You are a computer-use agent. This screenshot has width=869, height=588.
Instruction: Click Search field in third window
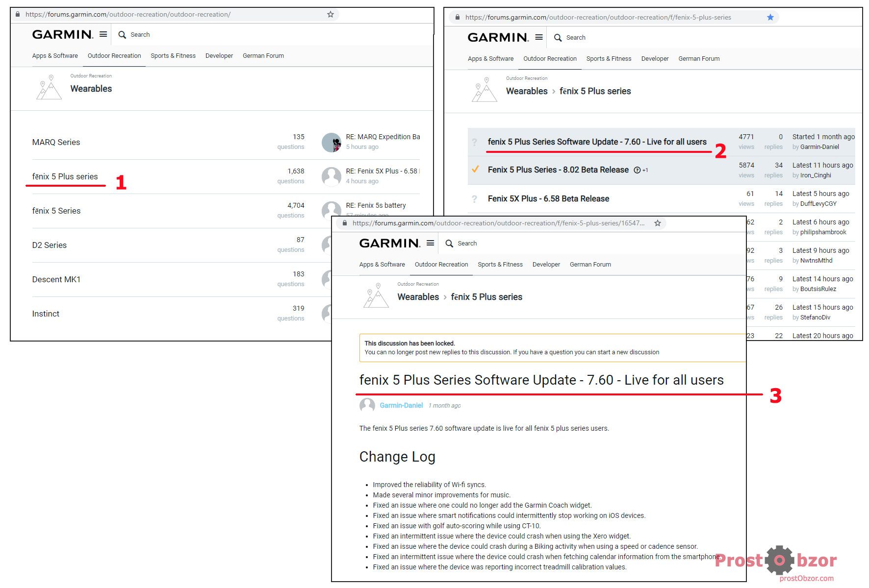coord(467,244)
